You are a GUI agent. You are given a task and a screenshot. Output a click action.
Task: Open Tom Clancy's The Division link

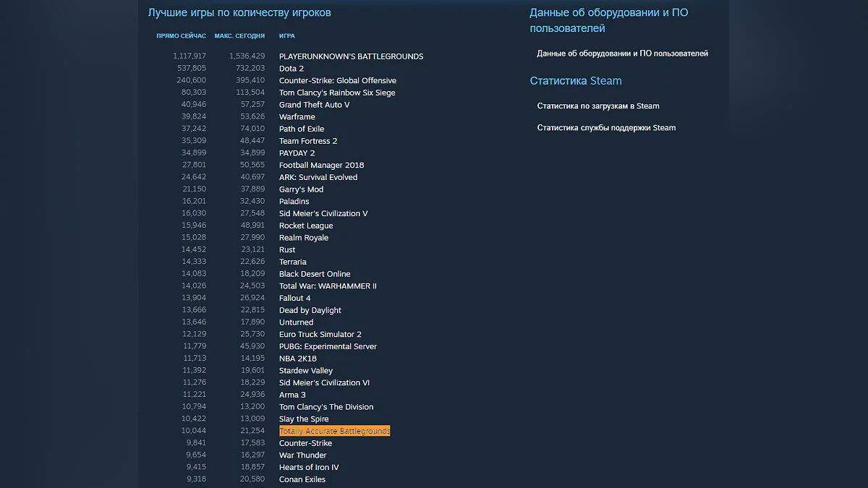pyautogui.click(x=326, y=407)
